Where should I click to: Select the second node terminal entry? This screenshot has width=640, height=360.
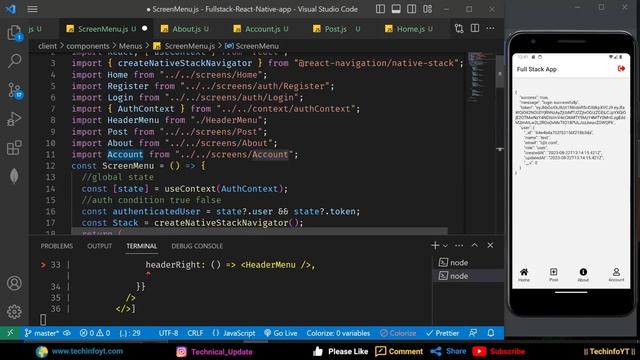pyautogui.click(x=468, y=276)
